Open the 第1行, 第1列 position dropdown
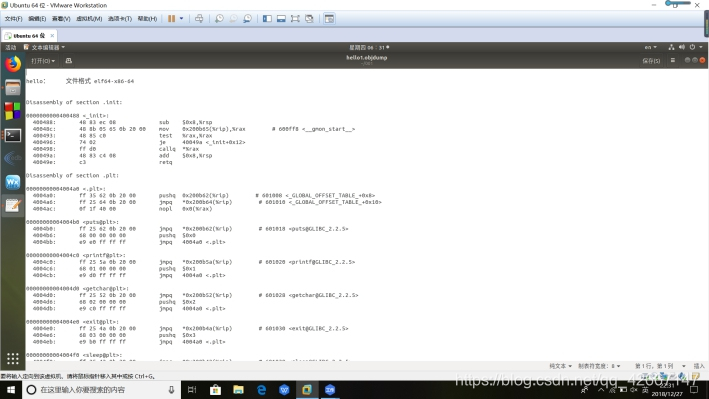This screenshot has width=709, height=399. (660, 366)
